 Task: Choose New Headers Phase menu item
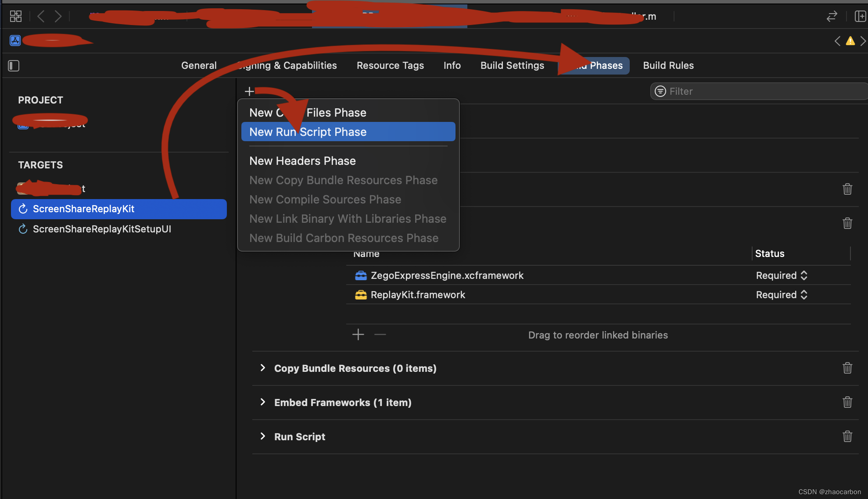tap(302, 161)
